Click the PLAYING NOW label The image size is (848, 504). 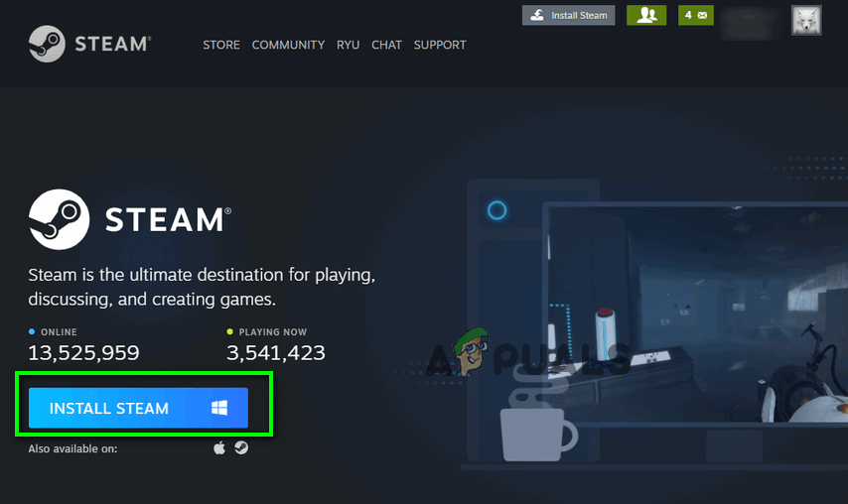pos(272,332)
